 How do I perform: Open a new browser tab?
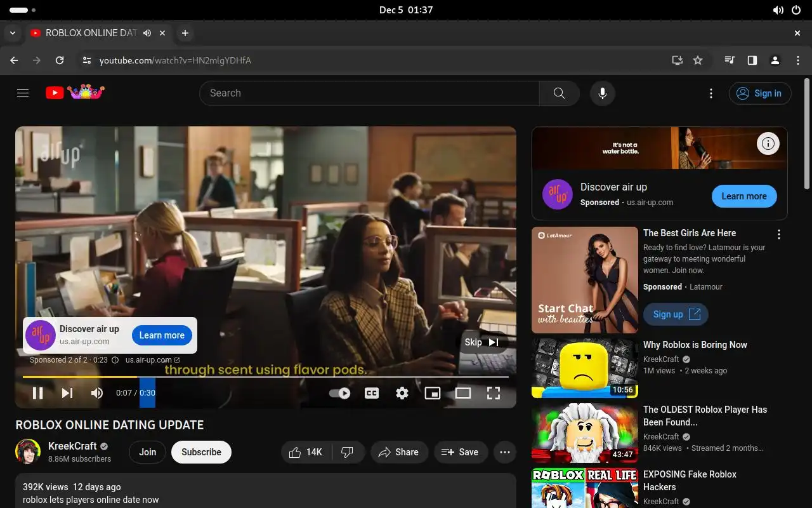185,33
